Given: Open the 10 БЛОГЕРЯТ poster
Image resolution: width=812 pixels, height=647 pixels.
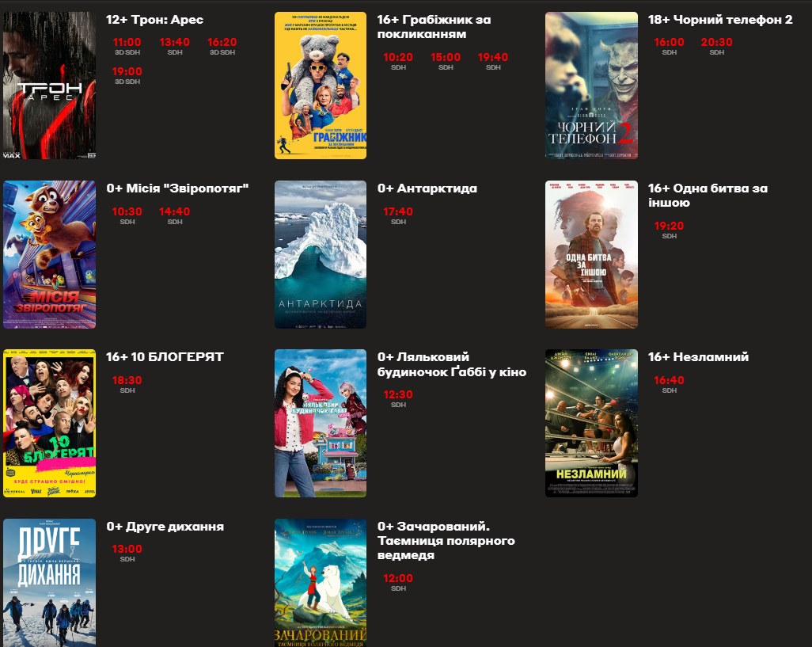Looking at the screenshot, I should (49, 423).
